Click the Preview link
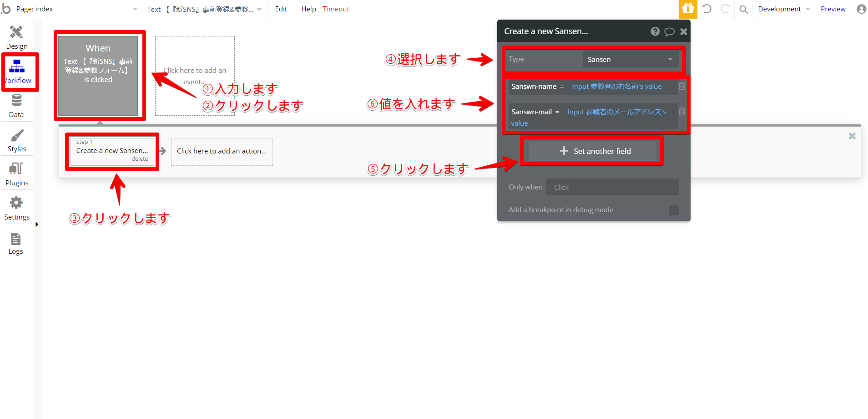The width and height of the screenshot is (868, 419). 833,9
